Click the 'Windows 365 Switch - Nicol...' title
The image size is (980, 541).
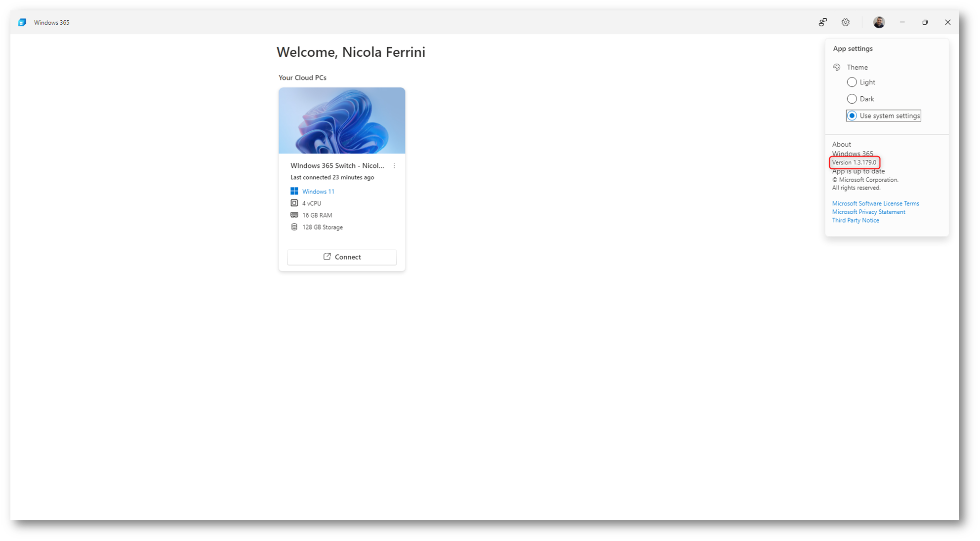(x=337, y=165)
